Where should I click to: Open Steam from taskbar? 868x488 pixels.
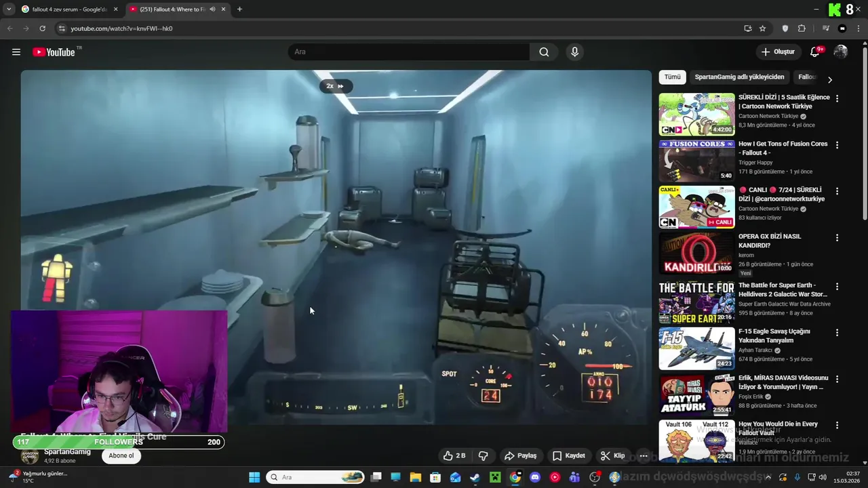point(475,477)
